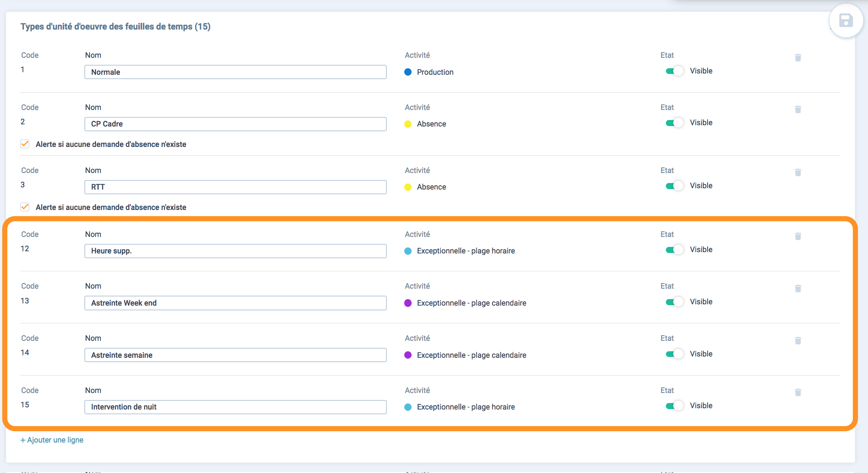This screenshot has height=473, width=868.
Task: Uncheck absence alert checkbox under RTT
Action: [25, 207]
